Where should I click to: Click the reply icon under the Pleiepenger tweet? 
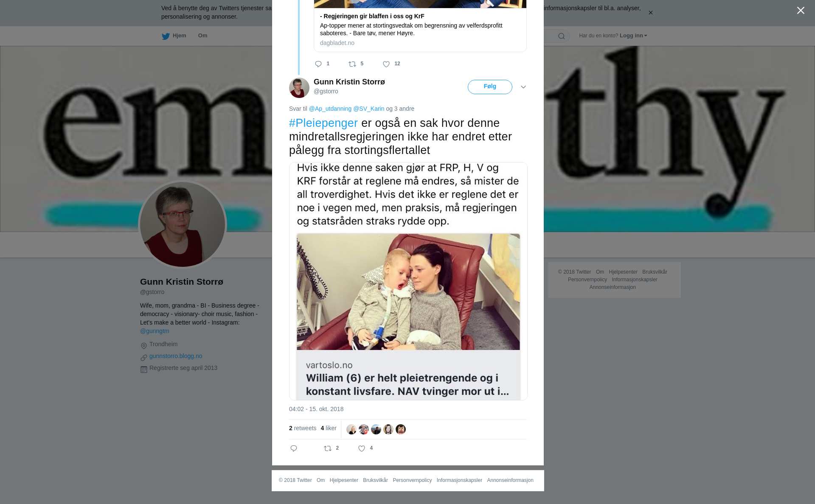[x=294, y=448]
